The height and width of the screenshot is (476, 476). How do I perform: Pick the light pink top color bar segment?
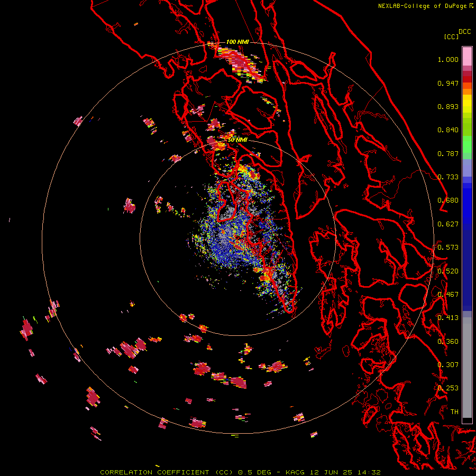click(x=467, y=56)
